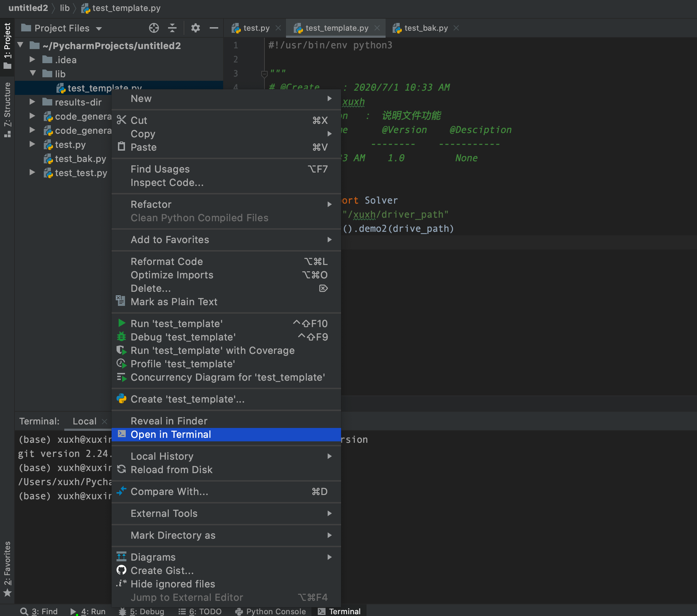Open the Add to Favorites submenu
Viewport: 697px width, 616px height.
[226, 240]
